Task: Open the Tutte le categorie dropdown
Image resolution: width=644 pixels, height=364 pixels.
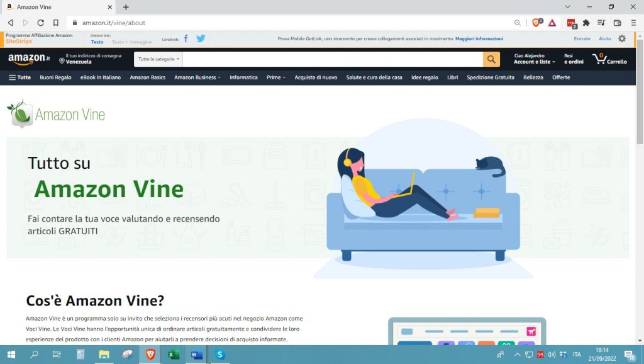Action: (158, 59)
